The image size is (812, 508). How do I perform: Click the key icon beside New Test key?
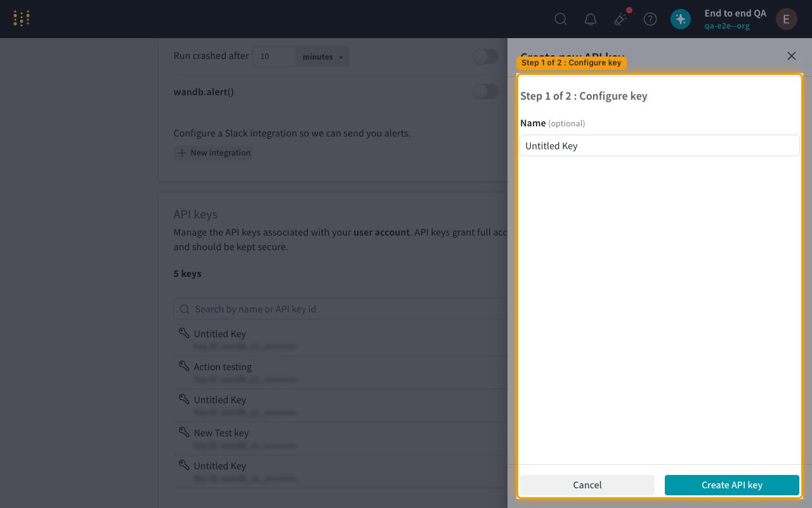(x=184, y=432)
